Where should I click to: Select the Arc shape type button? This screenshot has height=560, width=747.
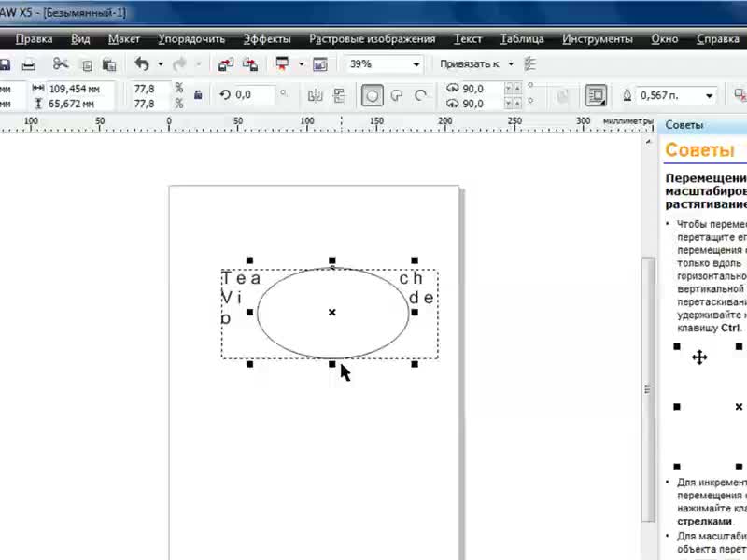click(420, 96)
